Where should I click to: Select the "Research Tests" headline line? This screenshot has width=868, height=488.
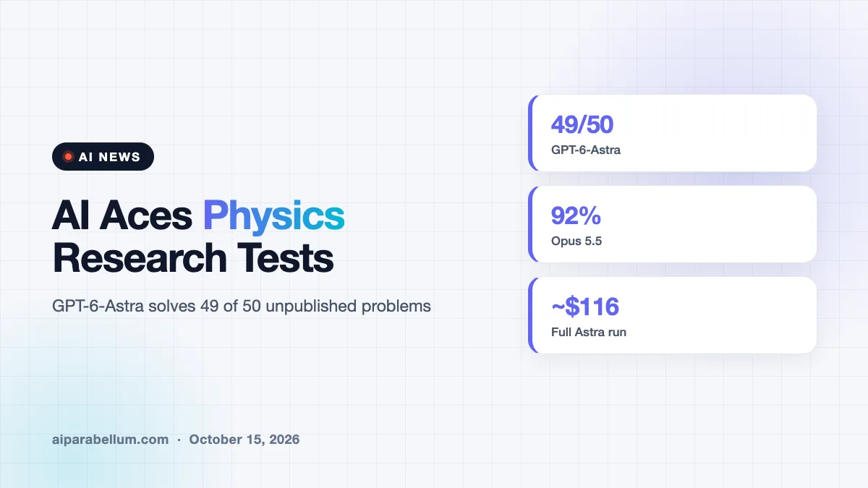[x=192, y=258]
